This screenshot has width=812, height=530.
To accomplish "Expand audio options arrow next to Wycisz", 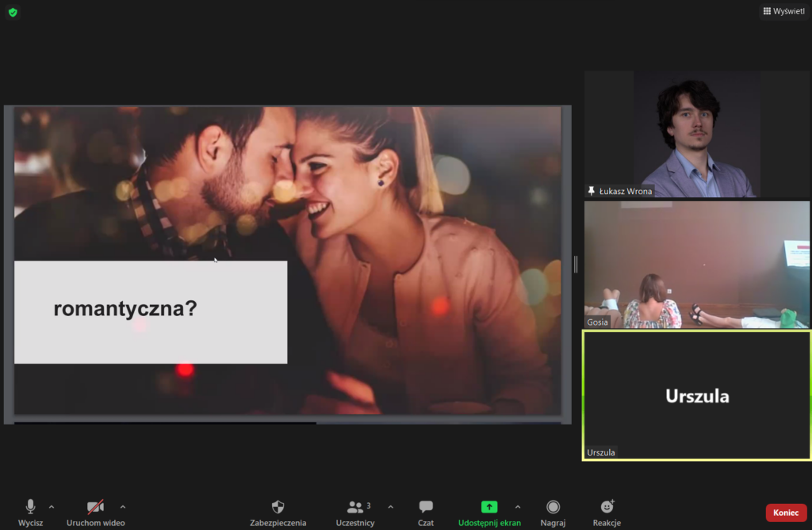I will pyautogui.click(x=52, y=506).
